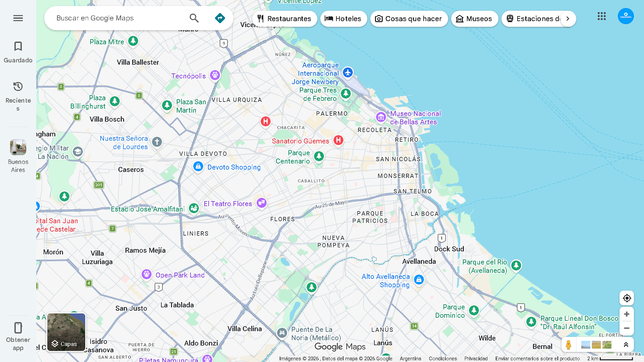Click the Aeroparque airport pin
The width and height of the screenshot is (644, 362).
(x=348, y=72)
